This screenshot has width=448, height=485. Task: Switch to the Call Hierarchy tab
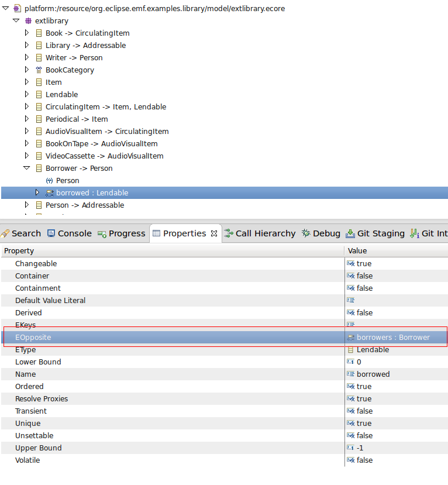click(260, 233)
